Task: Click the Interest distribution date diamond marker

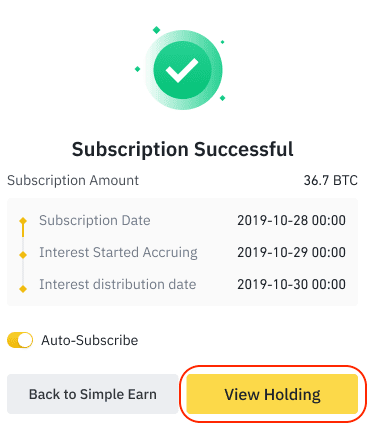Action: (23, 289)
